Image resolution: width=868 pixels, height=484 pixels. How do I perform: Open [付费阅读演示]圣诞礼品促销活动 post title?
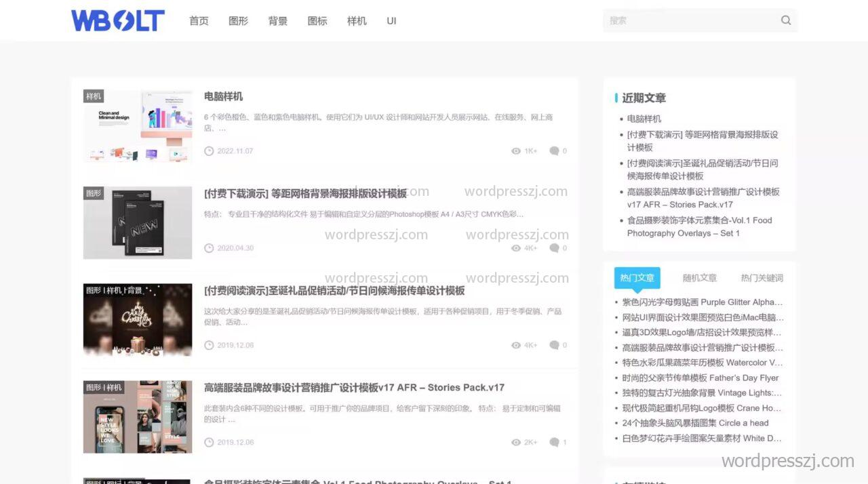tap(334, 290)
